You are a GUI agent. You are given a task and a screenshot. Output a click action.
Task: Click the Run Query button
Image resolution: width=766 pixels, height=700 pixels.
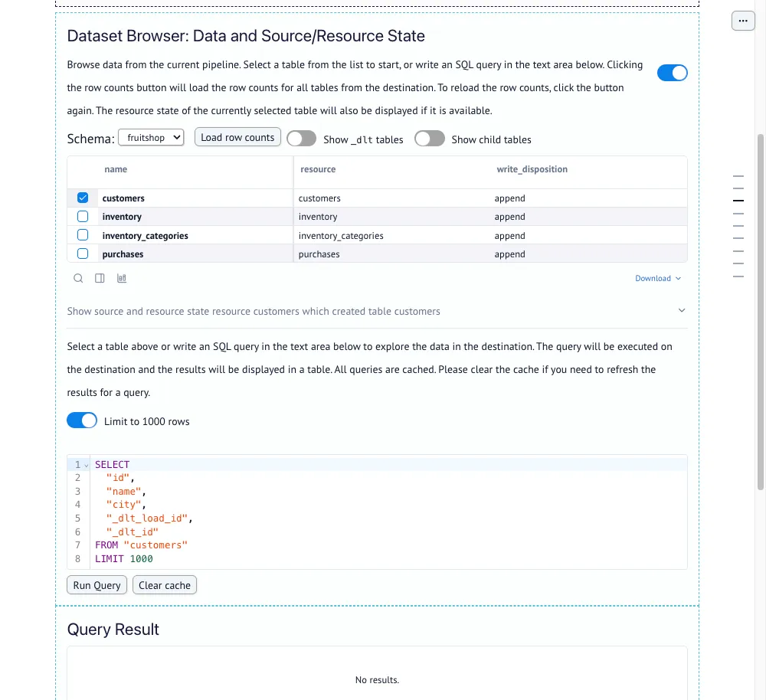[x=97, y=585]
